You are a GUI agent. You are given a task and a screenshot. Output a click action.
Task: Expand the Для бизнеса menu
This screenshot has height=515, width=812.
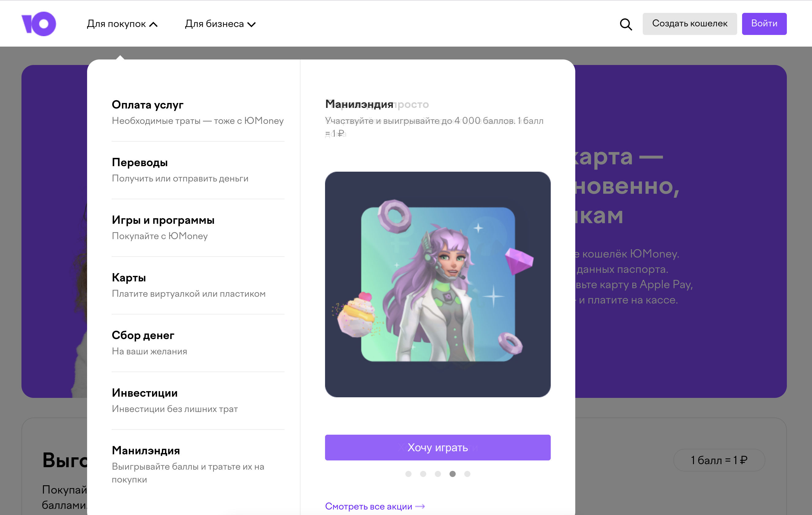tap(220, 24)
